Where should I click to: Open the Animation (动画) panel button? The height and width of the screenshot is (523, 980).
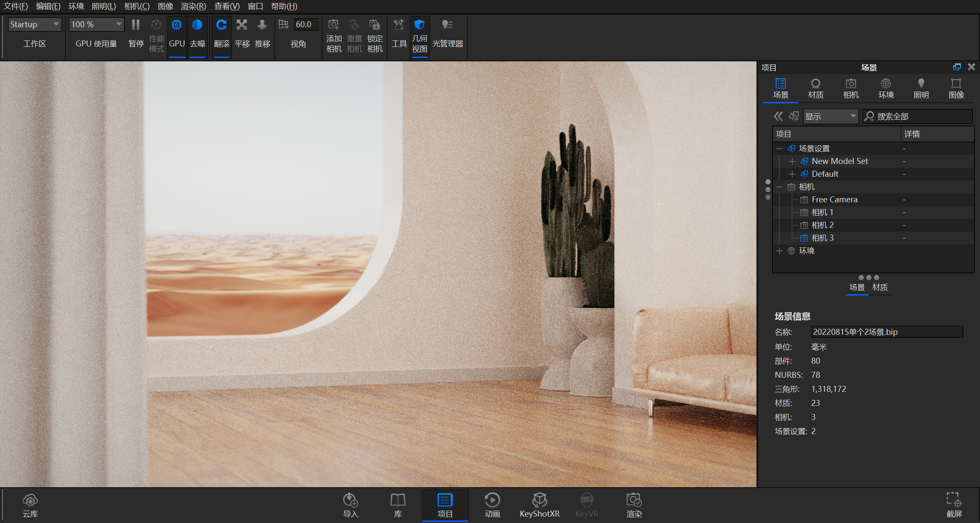(x=492, y=505)
